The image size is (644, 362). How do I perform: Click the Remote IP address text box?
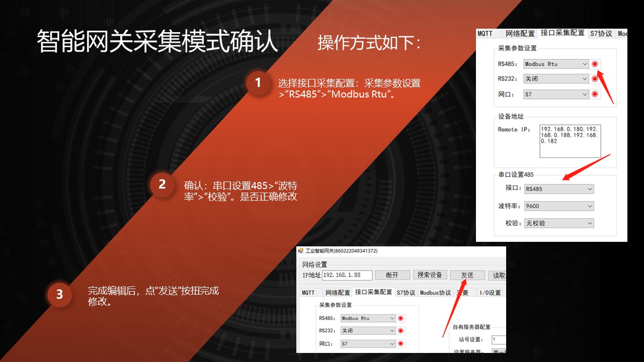[570, 141]
